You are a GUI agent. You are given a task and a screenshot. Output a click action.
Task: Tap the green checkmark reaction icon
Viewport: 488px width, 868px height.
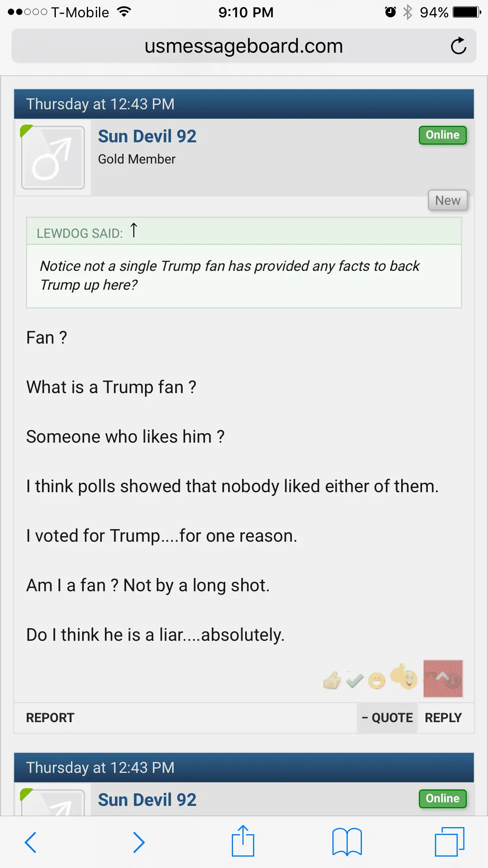click(x=354, y=680)
